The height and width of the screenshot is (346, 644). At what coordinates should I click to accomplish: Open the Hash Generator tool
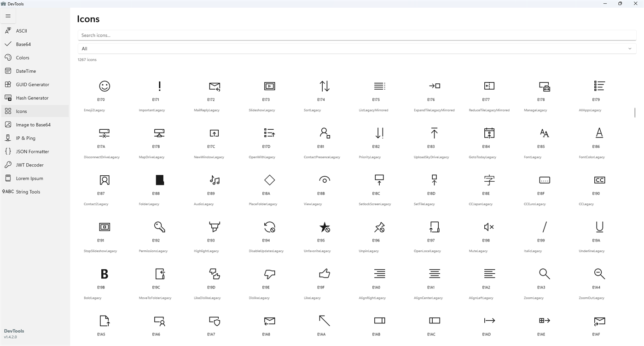pyautogui.click(x=35, y=98)
